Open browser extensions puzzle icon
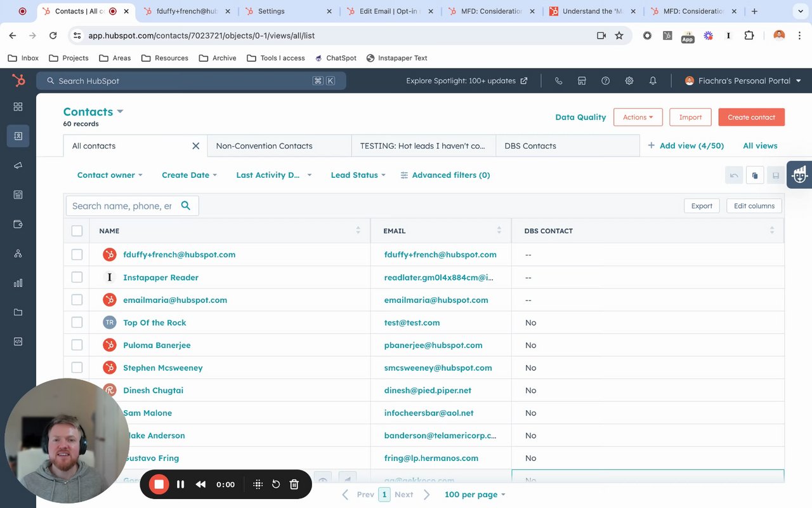This screenshot has height=508, width=812. tap(749, 36)
